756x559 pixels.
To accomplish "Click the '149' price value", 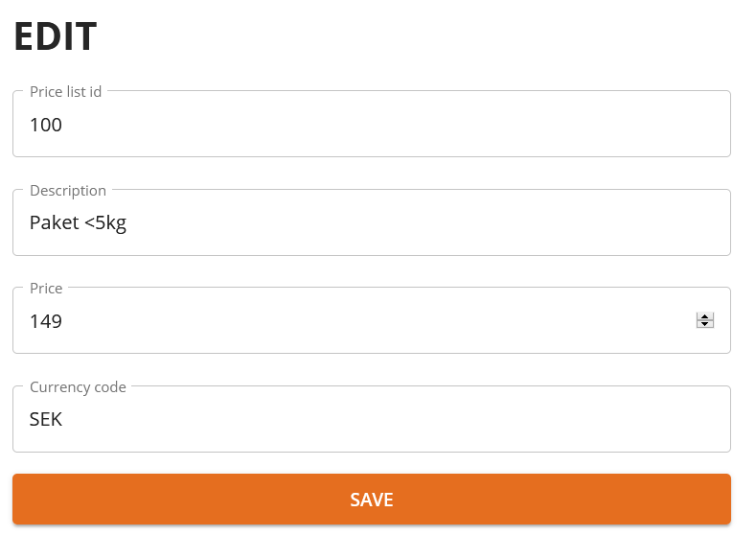I will tap(46, 321).
